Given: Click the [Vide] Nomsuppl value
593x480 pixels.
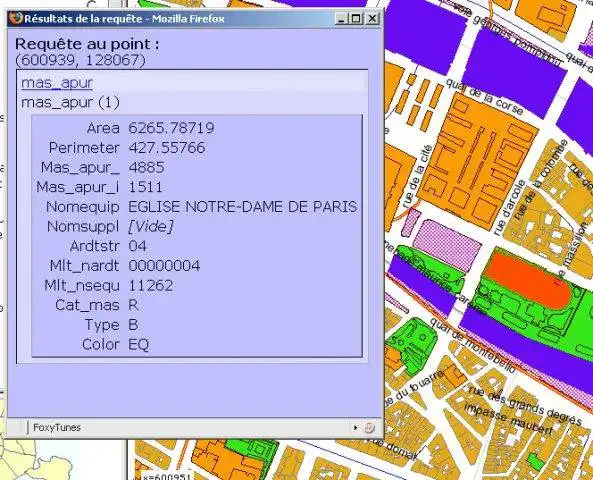Looking at the screenshot, I should pyautogui.click(x=151, y=226).
